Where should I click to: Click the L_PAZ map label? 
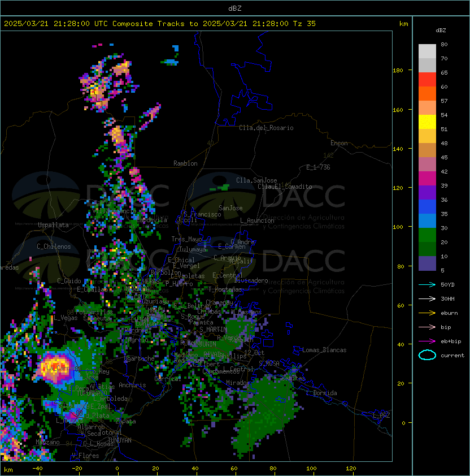(x=381, y=416)
